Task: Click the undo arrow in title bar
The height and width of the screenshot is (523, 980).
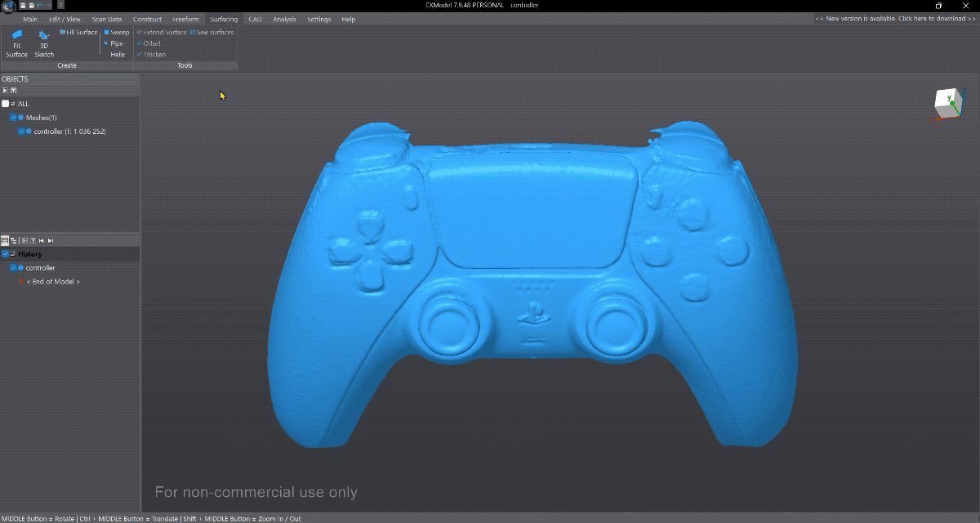Action: tap(39, 5)
